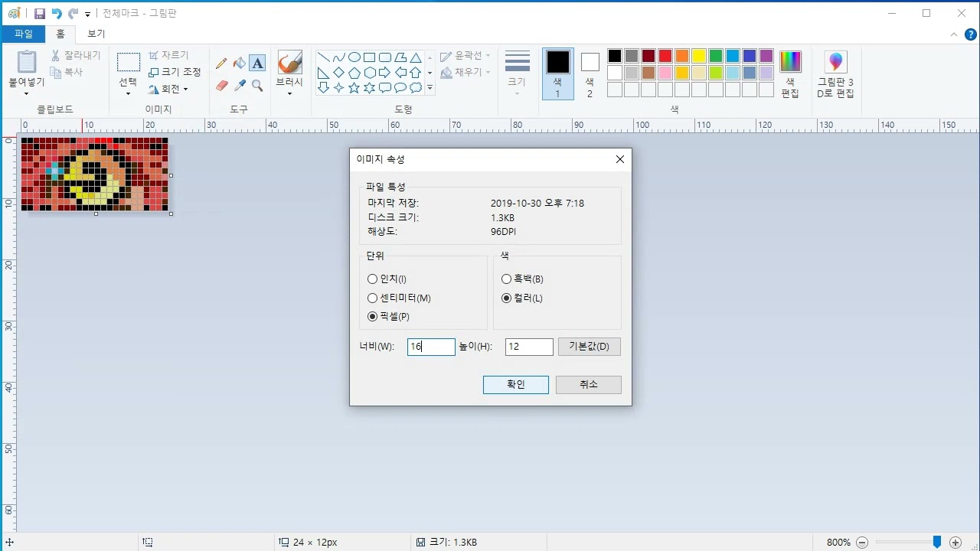Select the Eraser tool

tap(221, 86)
